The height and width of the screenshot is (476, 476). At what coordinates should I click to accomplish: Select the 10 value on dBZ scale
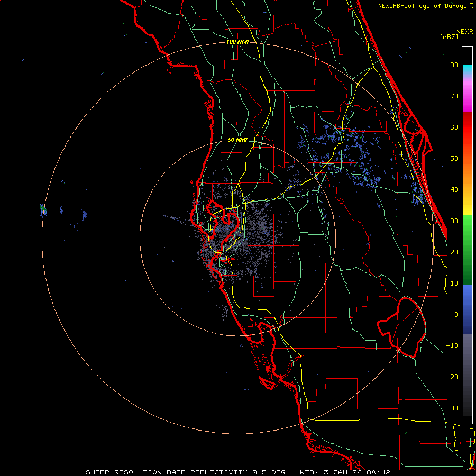pyautogui.click(x=454, y=283)
